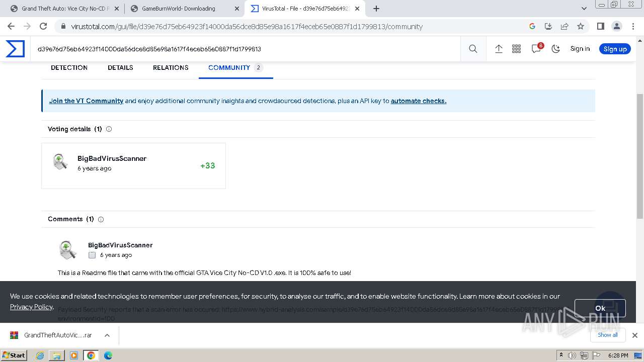Viewport: 644px width, 362px height.
Task: Click the install app icon in address bar
Action: click(548, 26)
